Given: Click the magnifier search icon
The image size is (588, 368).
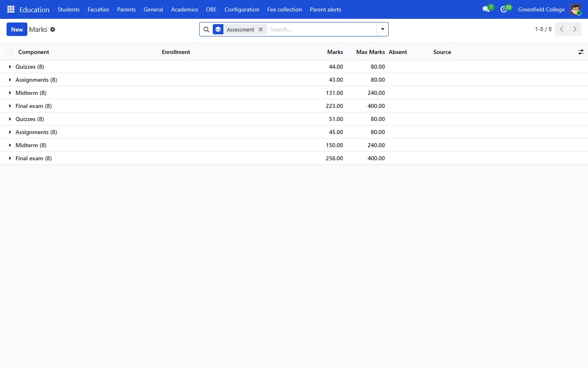Looking at the screenshot, I should [x=207, y=29].
